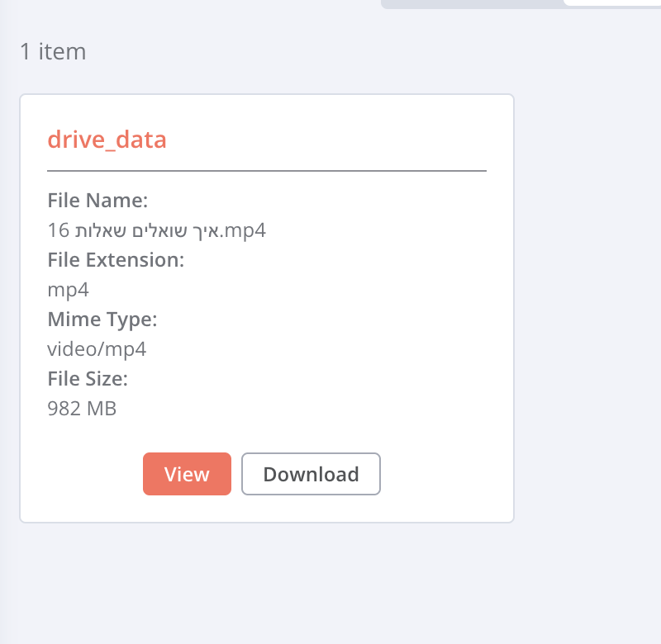Screen dimensions: 661x644
Task: Select the video/mp4 mime type value
Action: (97, 349)
